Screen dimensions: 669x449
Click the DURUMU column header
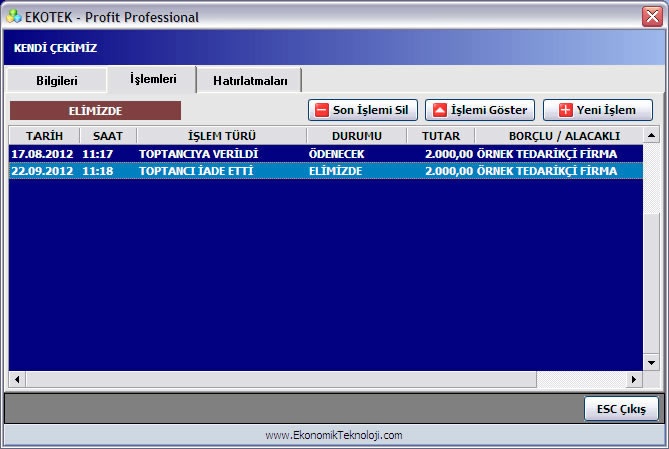[357, 136]
